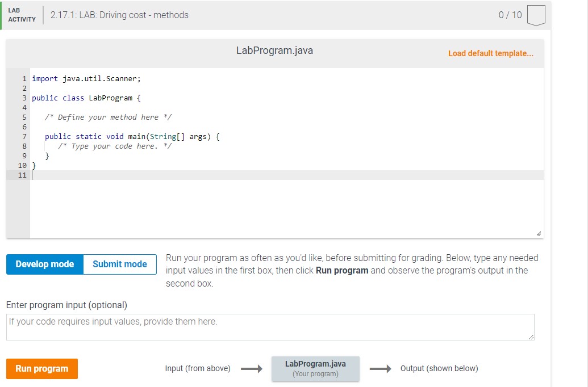This screenshot has width=588, height=387.
Task: Click the arrow after 'Input (from above)'
Action: click(x=251, y=369)
